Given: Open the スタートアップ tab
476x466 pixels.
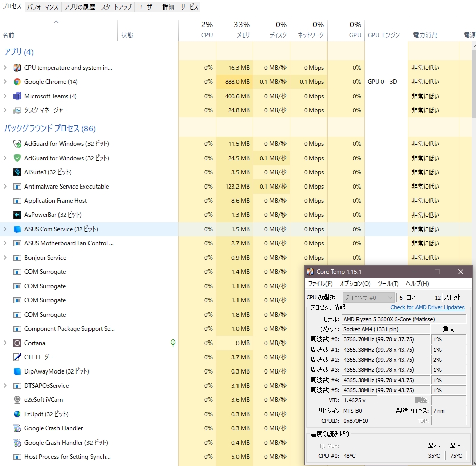Looking at the screenshot, I should click(x=116, y=7).
